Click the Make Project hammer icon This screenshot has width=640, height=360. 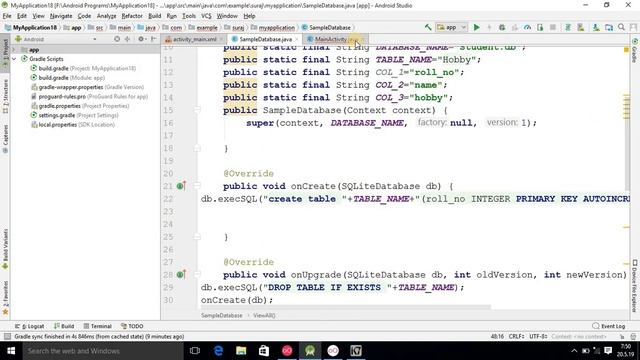coord(428,27)
